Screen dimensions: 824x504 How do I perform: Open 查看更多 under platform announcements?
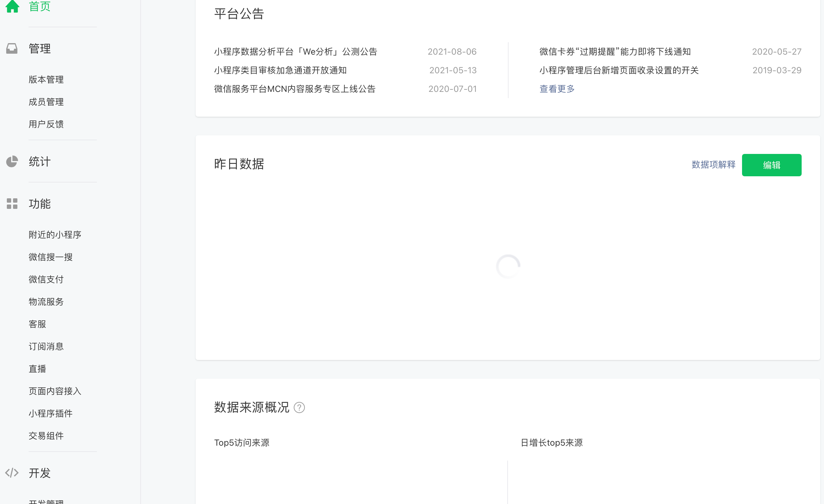(x=556, y=88)
